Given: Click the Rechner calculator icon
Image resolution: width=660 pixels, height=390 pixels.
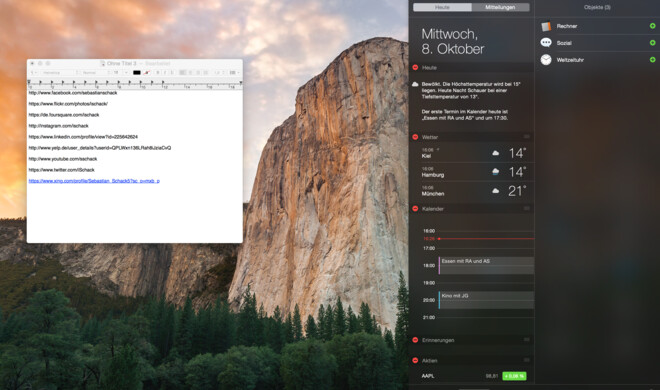Looking at the screenshot, I should tap(546, 26).
